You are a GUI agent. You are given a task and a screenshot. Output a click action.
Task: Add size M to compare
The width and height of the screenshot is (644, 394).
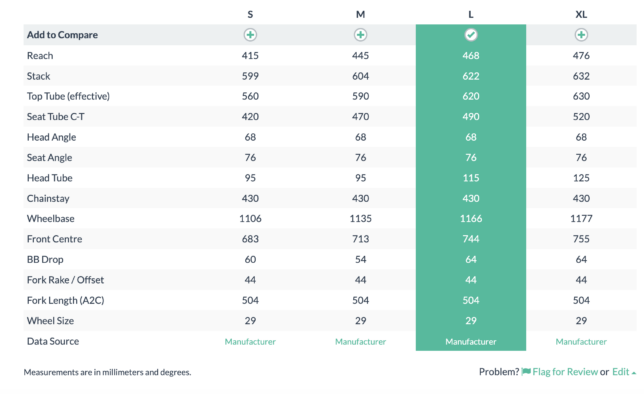(360, 35)
